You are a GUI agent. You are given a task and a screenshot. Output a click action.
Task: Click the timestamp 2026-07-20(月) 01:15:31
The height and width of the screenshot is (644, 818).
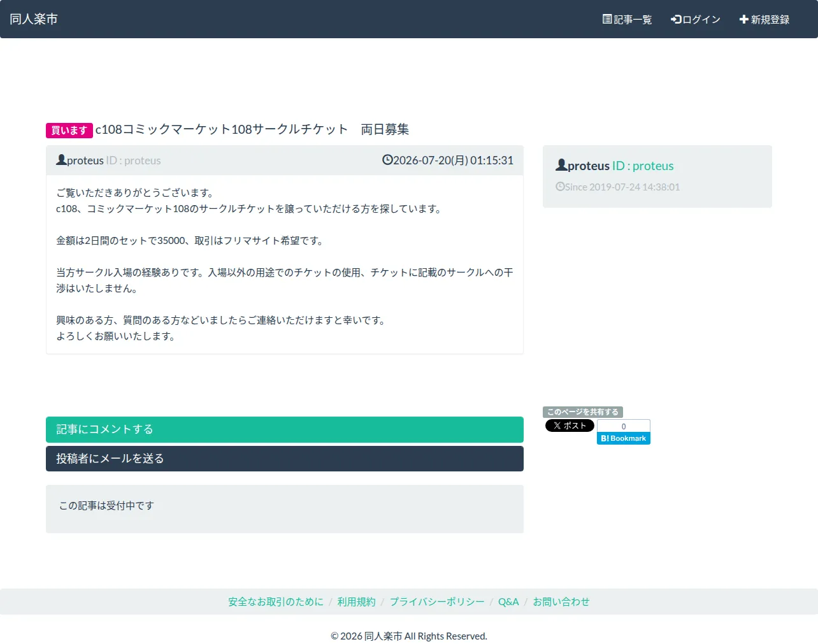[x=453, y=161]
